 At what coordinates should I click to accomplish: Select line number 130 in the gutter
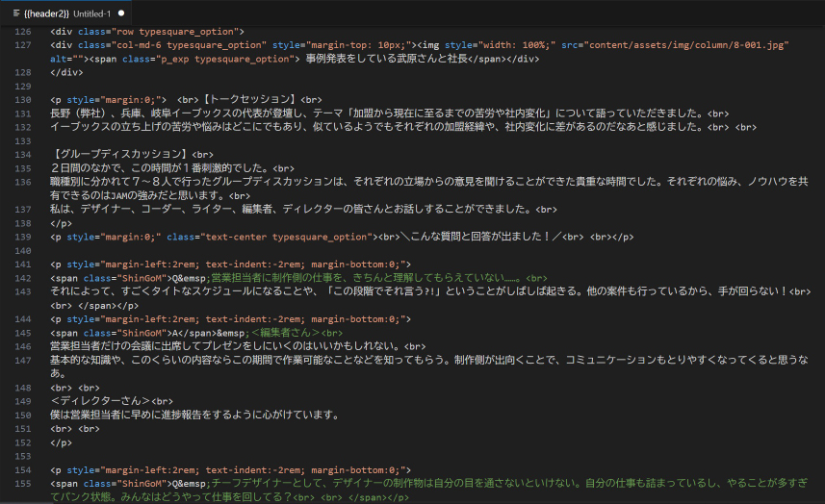[x=23, y=99]
